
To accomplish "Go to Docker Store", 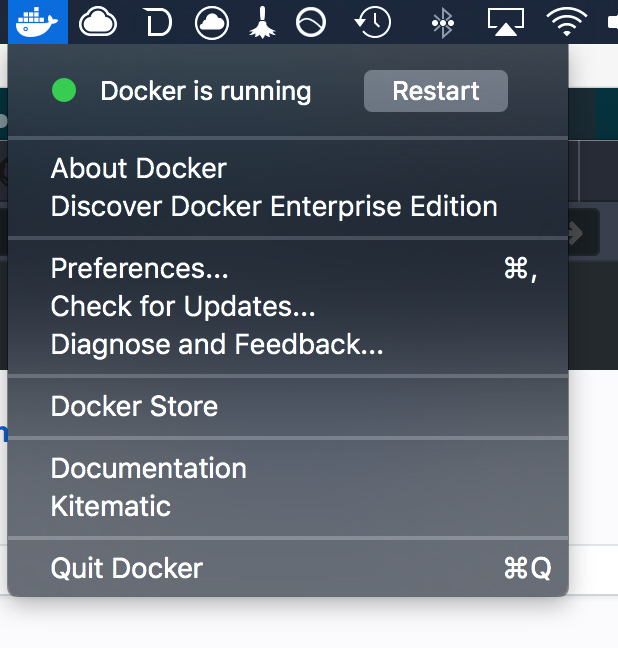I will (288, 406).
